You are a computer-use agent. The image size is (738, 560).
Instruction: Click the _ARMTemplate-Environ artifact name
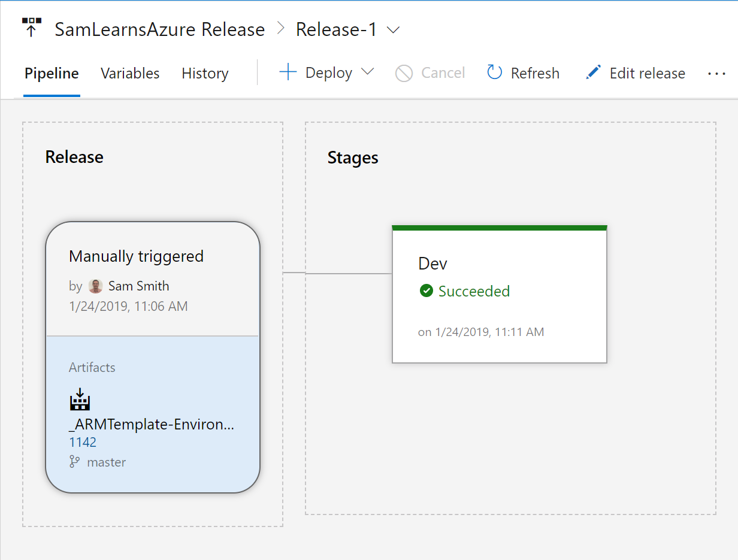(x=151, y=425)
